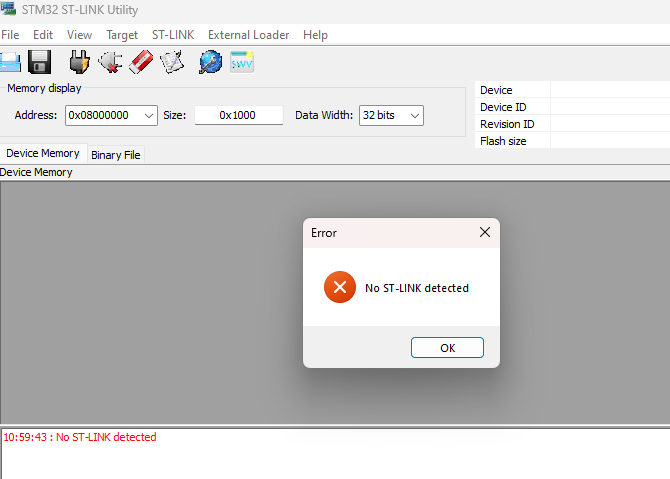
Task: Open the View menu
Action: click(x=79, y=35)
